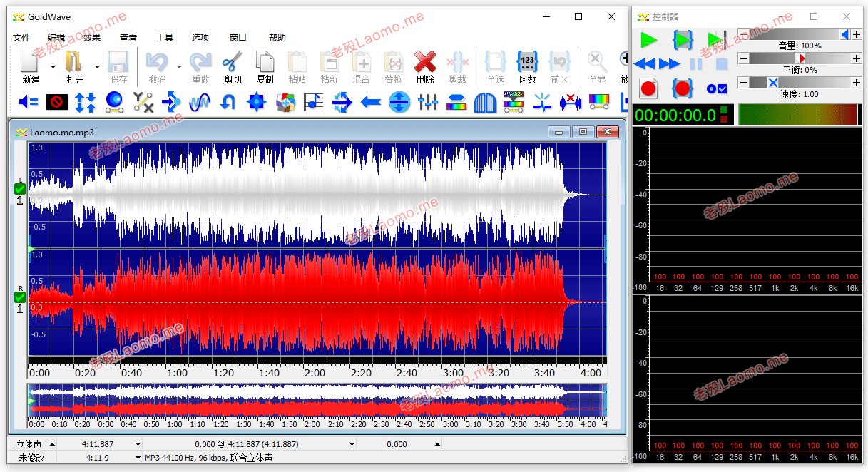Open the 窗口 (Window) menu
The width and height of the screenshot is (868, 472).
[x=238, y=38]
